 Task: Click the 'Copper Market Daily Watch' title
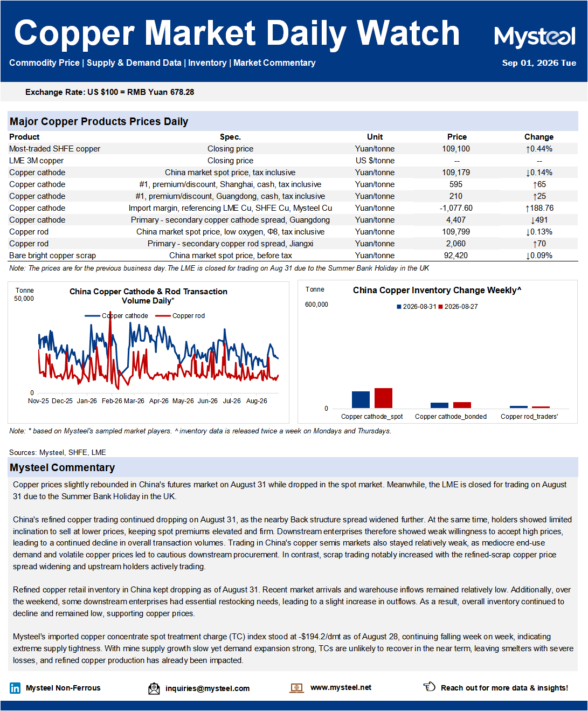click(237, 33)
